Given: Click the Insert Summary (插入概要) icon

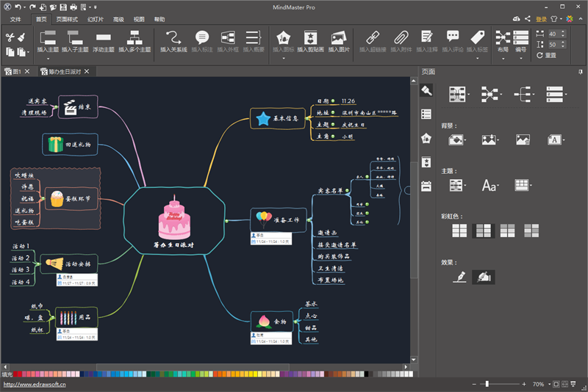Looking at the screenshot, I should pos(254,37).
